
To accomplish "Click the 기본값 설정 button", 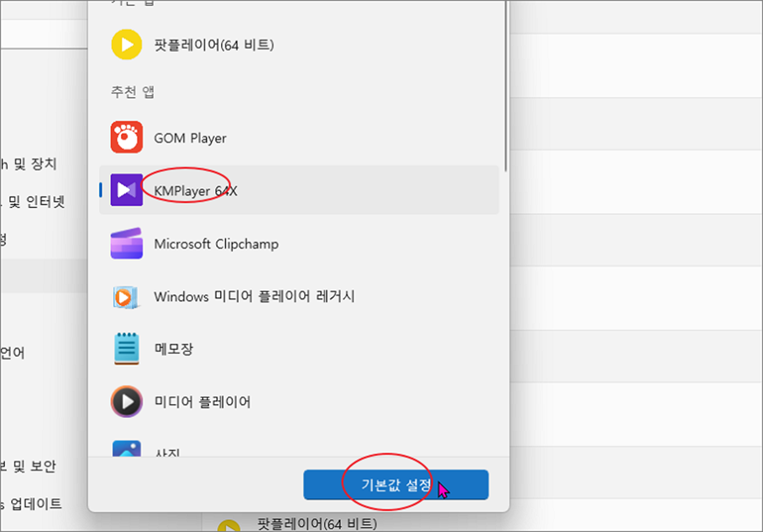I will click(396, 485).
